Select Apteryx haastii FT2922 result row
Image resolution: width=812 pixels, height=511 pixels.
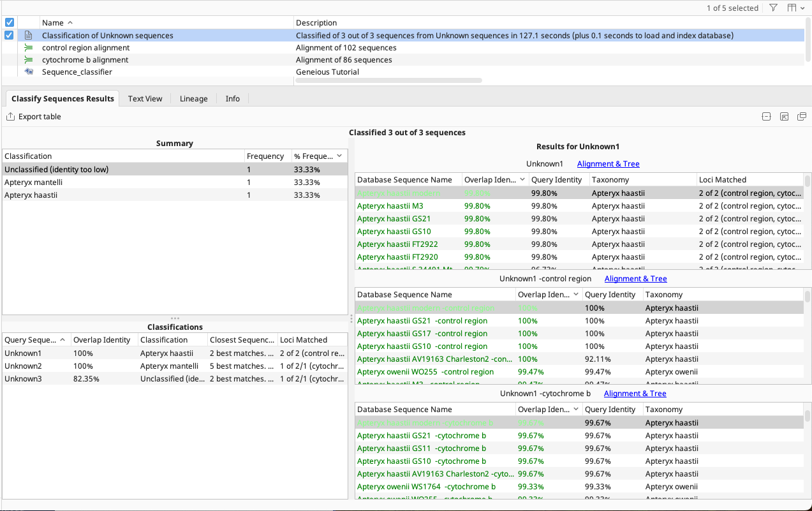(579, 244)
